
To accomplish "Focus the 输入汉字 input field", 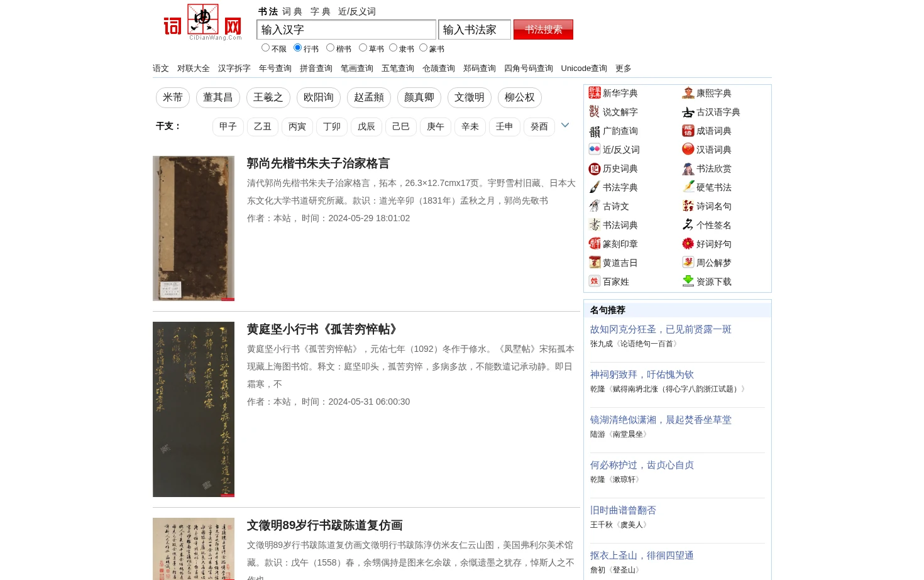I will 346,30.
